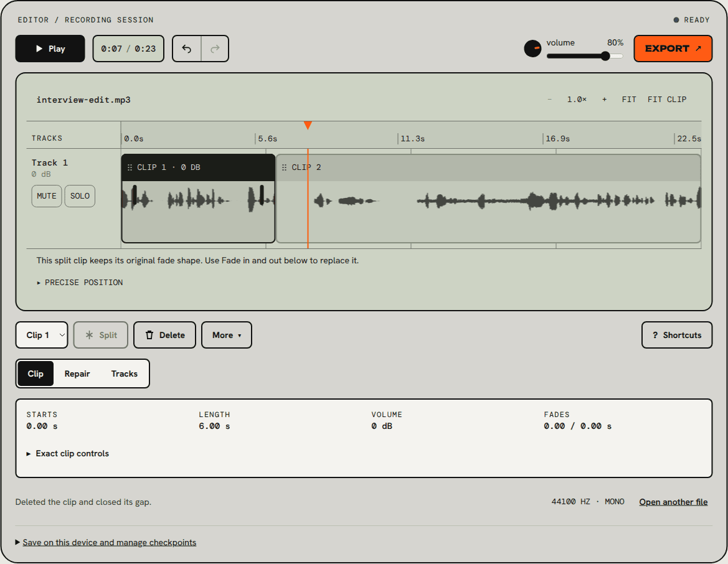Click the 11.3s ruler mark
The height and width of the screenshot is (564, 728).
[x=412, y=138]
